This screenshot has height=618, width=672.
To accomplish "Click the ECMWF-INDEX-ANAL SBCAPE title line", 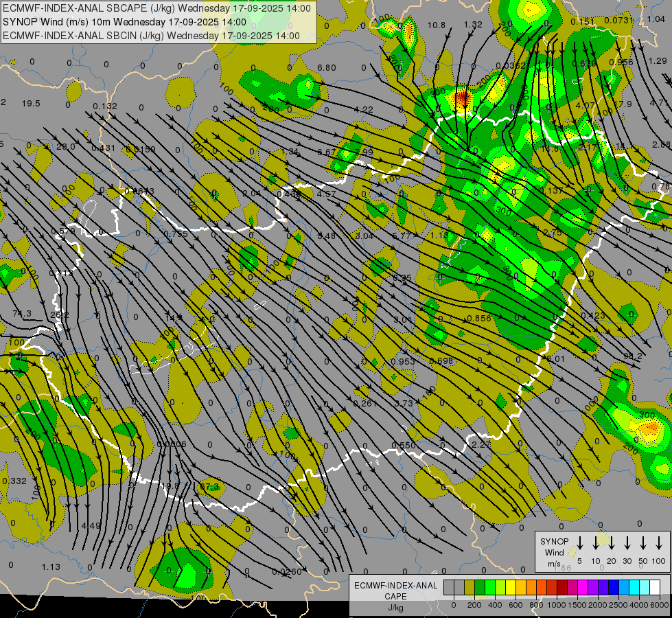I will tap(157, 8).
